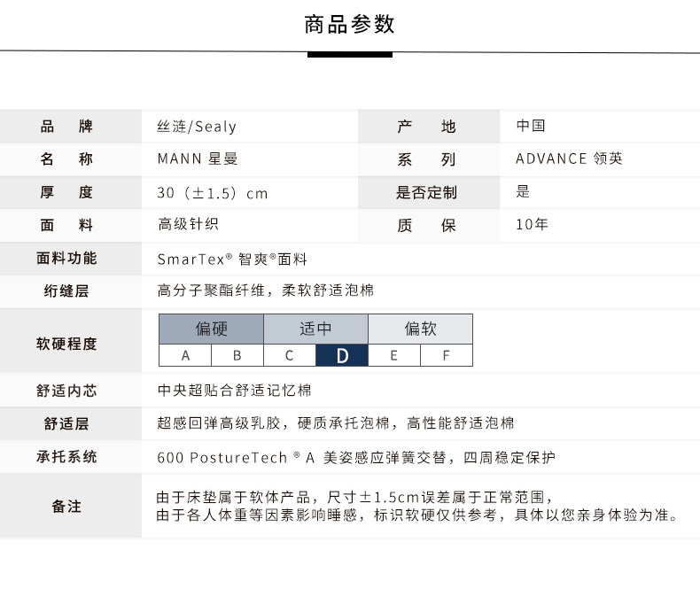Click the 适中 firmness header
Image resolution: width=700 pixels, height=612 pixels.
[x=315, y=329]
